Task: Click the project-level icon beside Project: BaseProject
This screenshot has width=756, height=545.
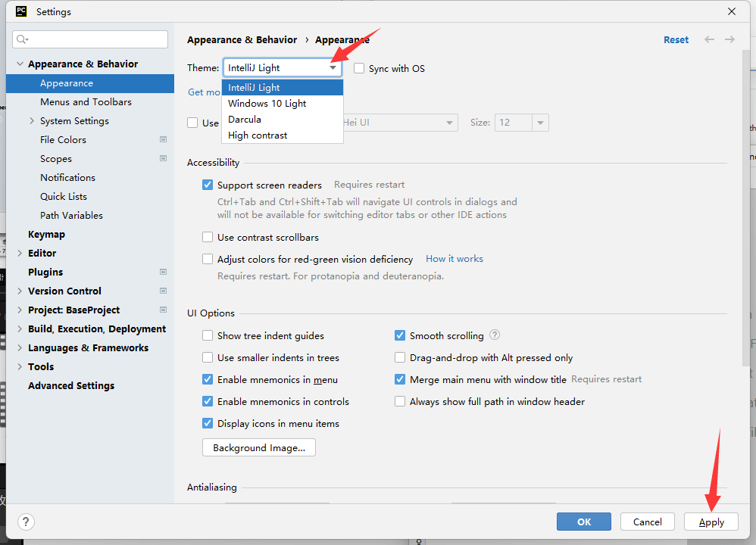Action: (x=163, y=310)
